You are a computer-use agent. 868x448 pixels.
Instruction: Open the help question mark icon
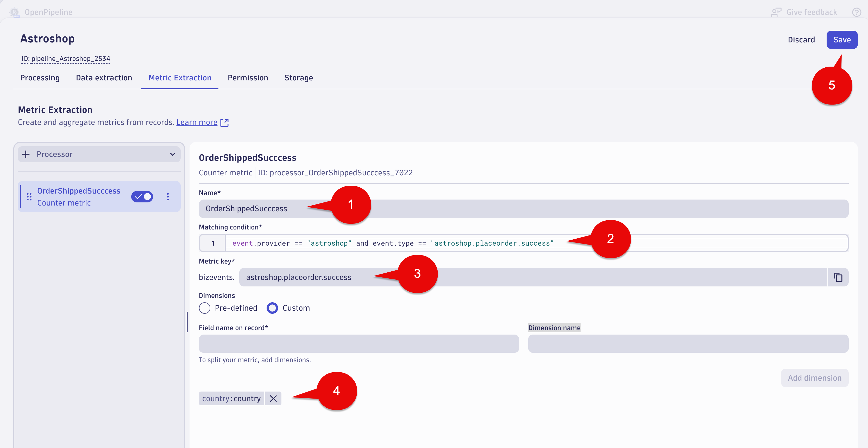click(x=856, y=12)
